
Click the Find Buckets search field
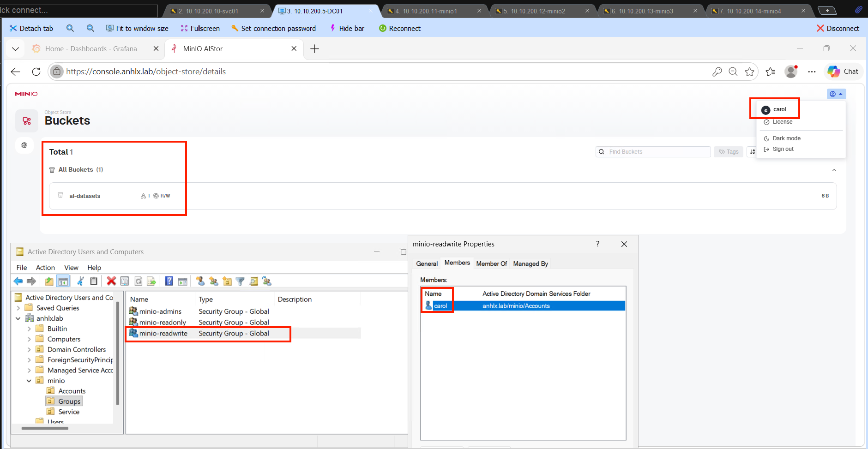(653, 152)
